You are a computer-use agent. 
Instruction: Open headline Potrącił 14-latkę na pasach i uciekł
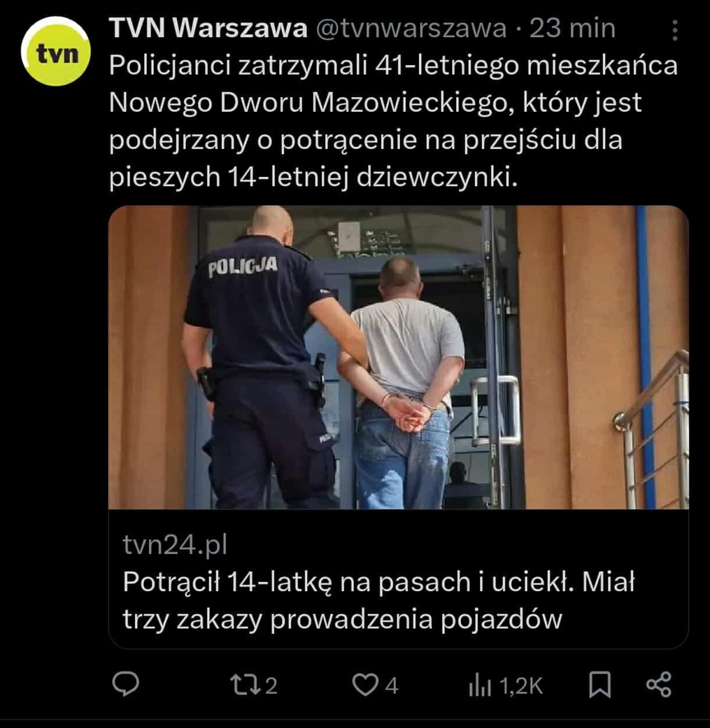[x=379, y=600]
